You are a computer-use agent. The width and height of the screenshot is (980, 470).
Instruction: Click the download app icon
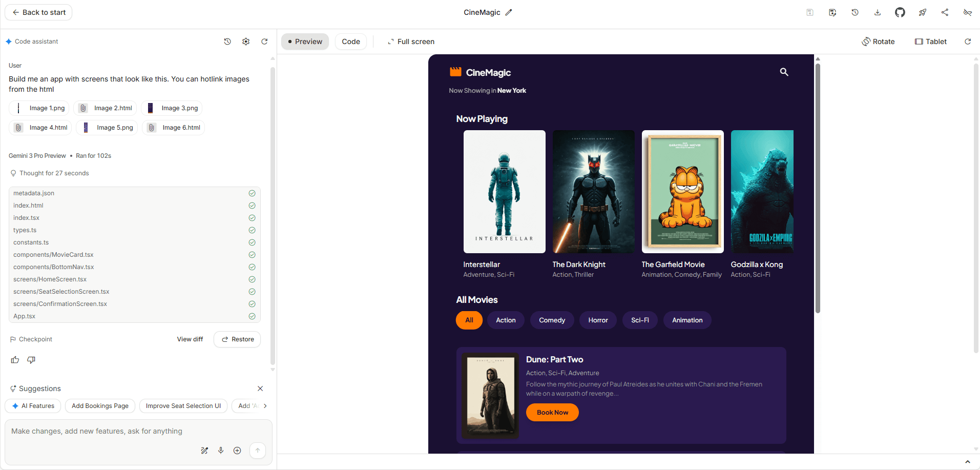point(877,12)
